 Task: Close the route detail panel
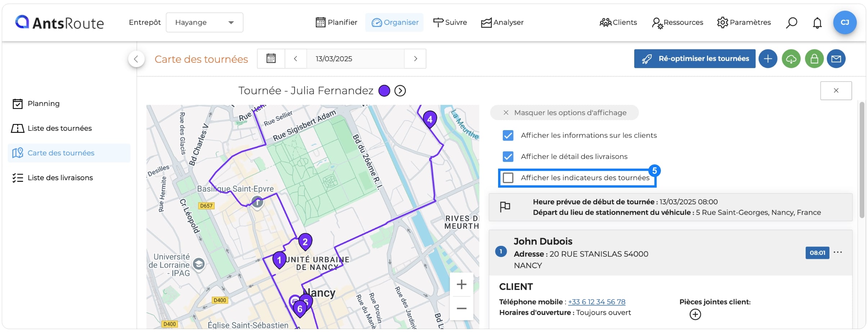tap(836, 90)
